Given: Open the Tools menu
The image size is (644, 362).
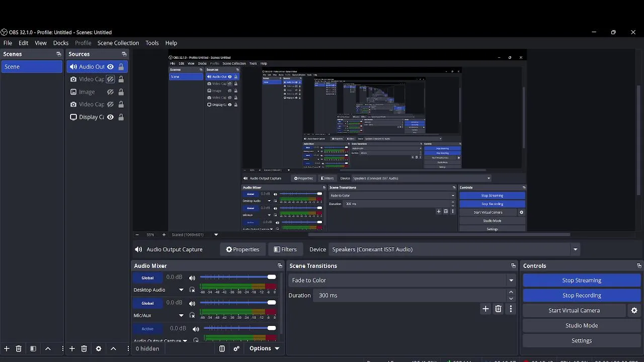Looking at the screenshot, I should [152, 43].
